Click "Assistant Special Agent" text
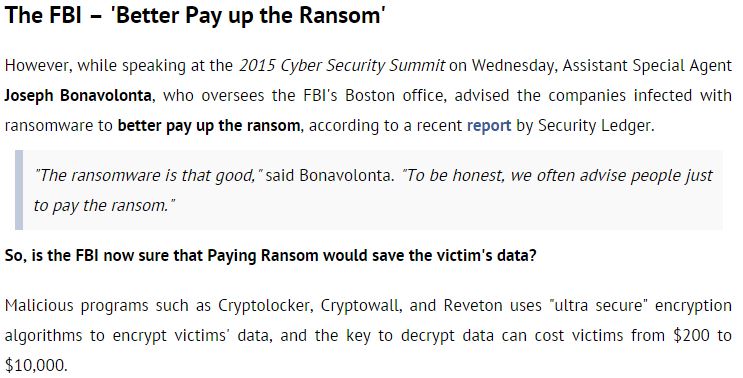This screenshot has width=743, height=378. (647, 66)
